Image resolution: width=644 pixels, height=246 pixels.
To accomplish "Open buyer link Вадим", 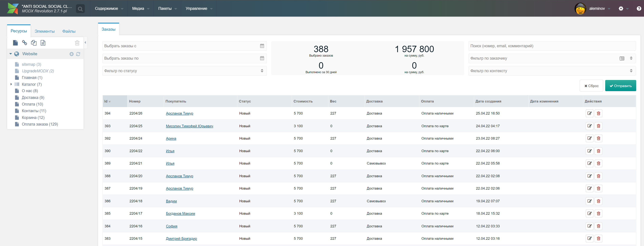I will [x=171, y=201].
